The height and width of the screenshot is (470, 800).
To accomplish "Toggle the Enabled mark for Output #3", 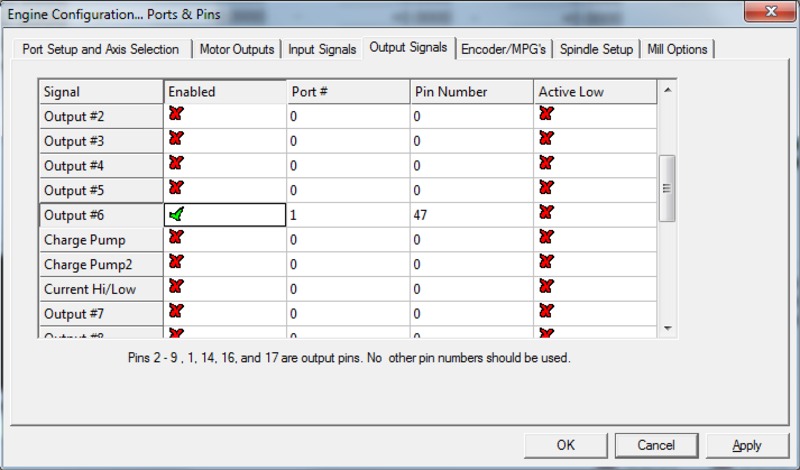I will (176, 140).
